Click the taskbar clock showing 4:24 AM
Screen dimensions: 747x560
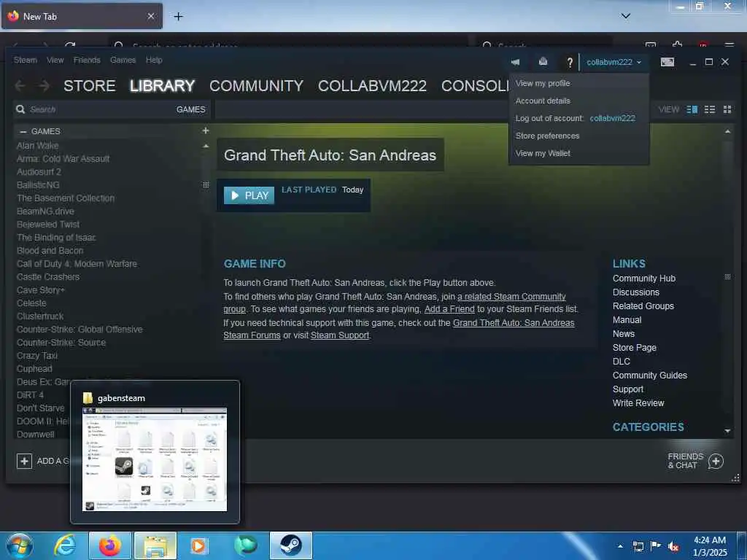click(x=710, y=546)
